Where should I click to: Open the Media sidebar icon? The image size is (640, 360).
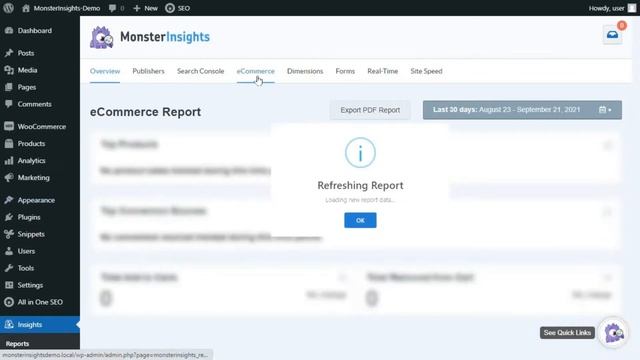[x=9, y=70]
